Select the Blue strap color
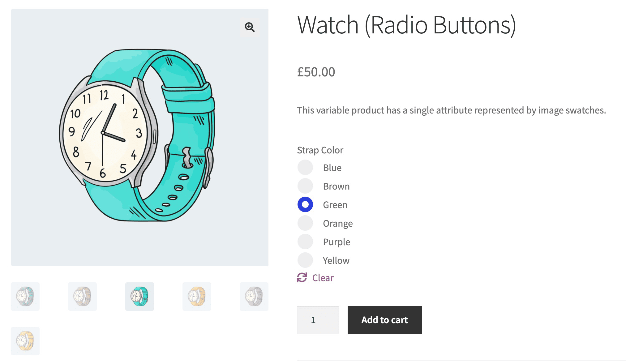 click(305, 167)
